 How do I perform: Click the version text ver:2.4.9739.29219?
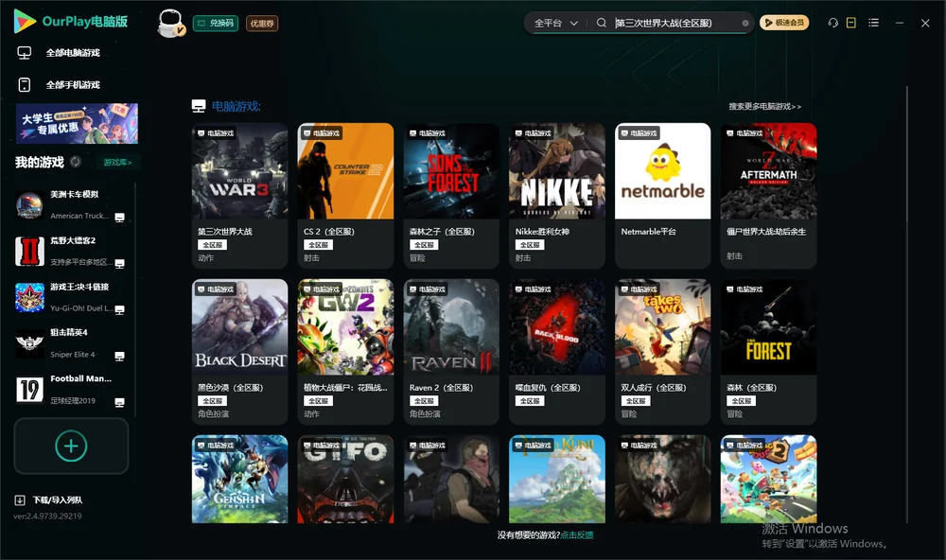click(x=47, y=516)
